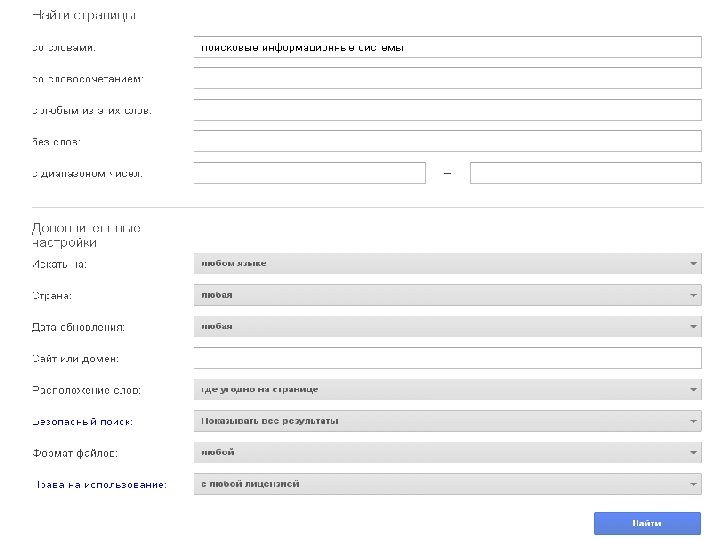720x540 pixels.
Task: Open the 'Дата обновления' dropdown
Action: [446, 326]
